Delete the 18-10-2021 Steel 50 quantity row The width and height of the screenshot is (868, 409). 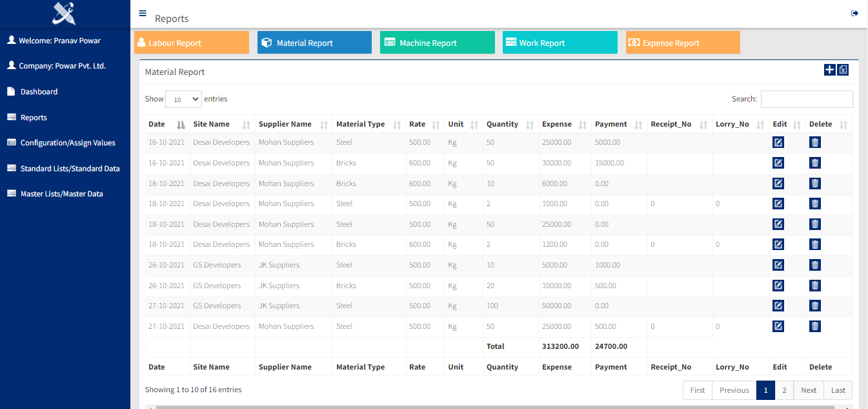coord(815,224)
